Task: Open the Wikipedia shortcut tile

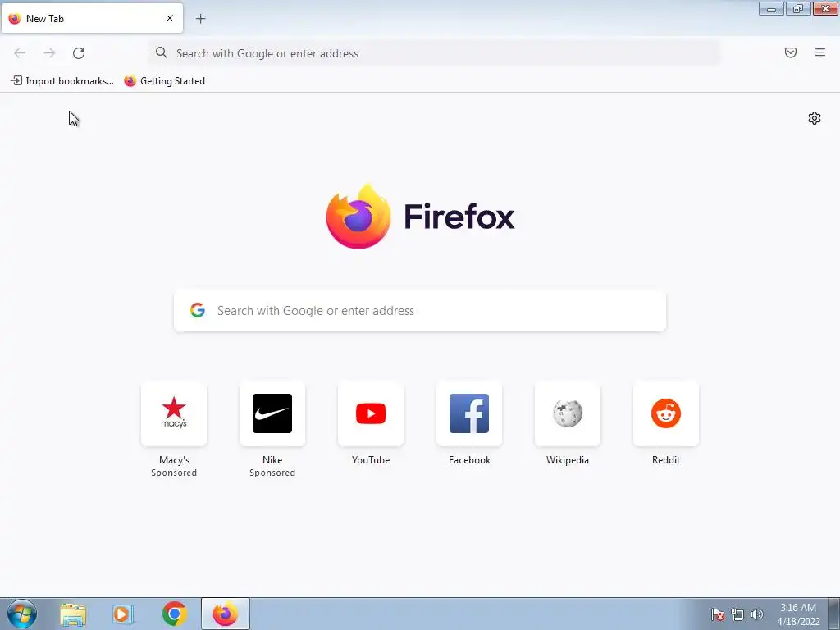Action: click(568, 413)
